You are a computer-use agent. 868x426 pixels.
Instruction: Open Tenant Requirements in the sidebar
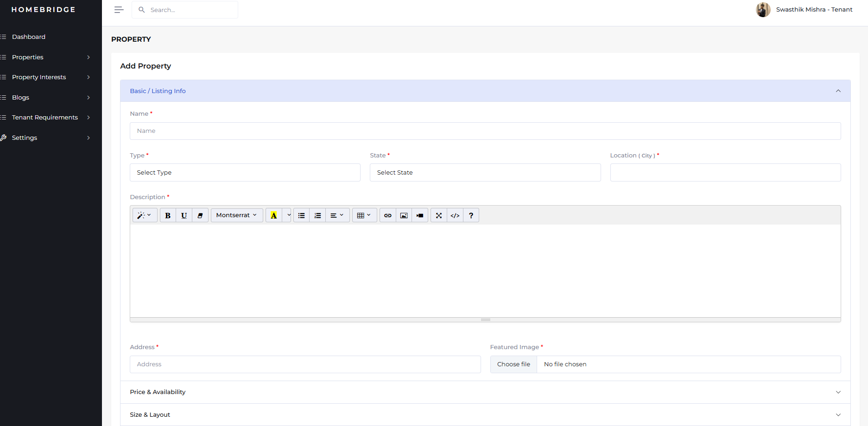coord(45,118)
